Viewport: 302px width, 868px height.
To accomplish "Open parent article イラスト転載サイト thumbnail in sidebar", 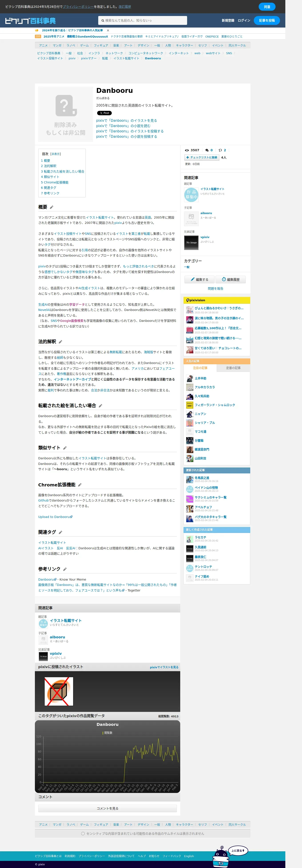I will (x=191, y=195).
